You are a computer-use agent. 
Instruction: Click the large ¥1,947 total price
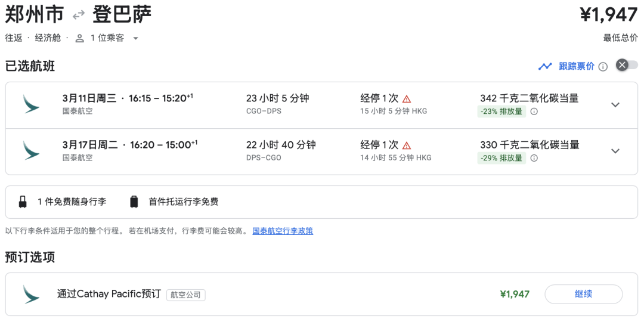point(609,15)
